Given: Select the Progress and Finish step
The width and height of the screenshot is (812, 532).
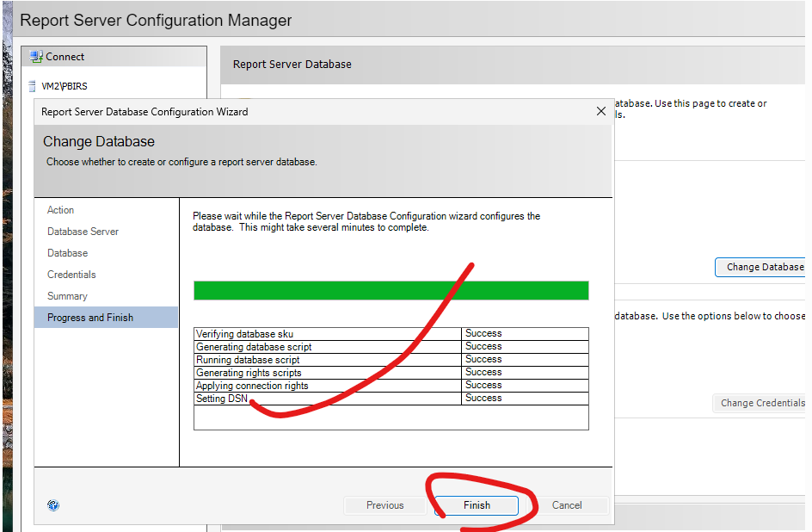Looking at the screenshot, I should pos(106,317).
